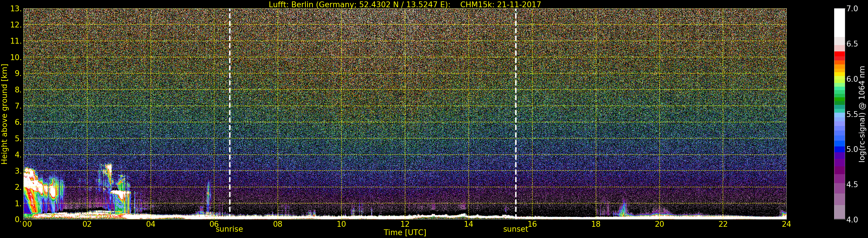
Task: Click the green section of the colorbar
Action: (x=839, y=100)
